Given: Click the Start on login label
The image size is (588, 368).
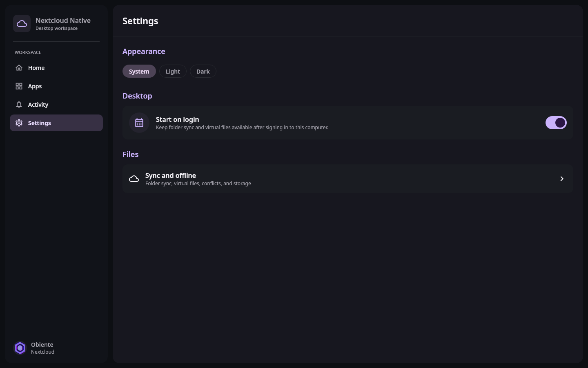Looking at the screenshot, I should tap(177, 119).
